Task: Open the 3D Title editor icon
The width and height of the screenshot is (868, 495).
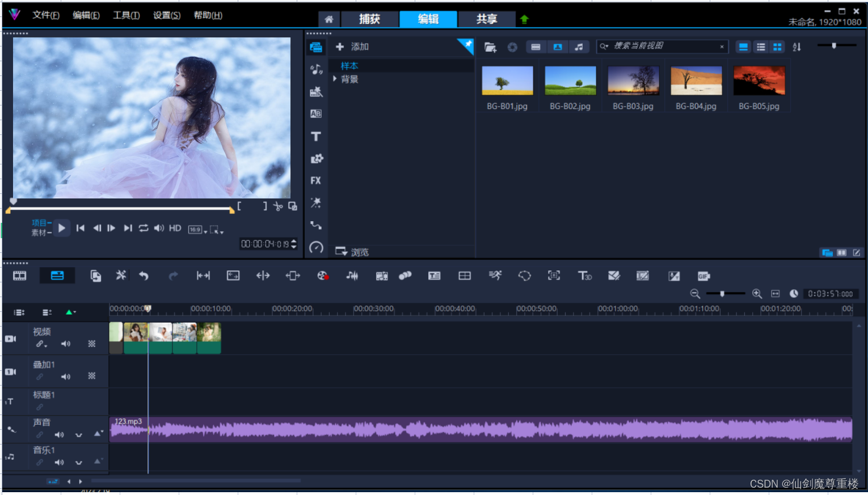Action: pyautogui.click(x=584, y=276)
